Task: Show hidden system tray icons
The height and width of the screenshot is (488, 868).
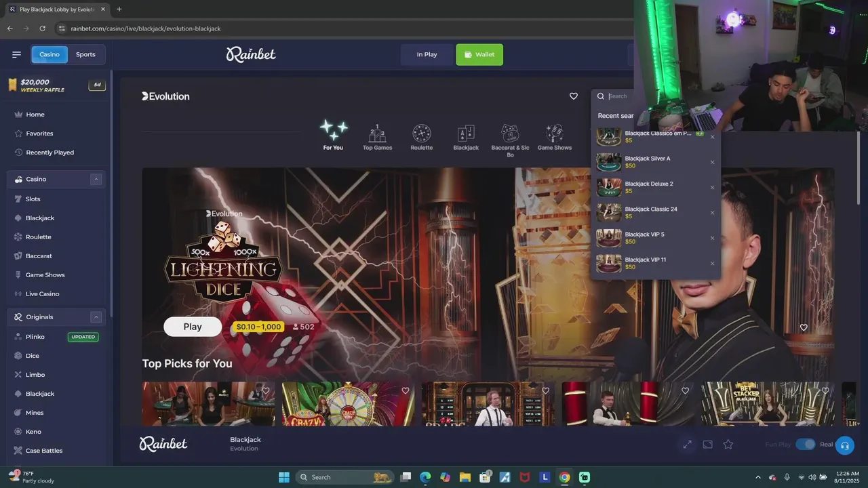Action: 758,477
